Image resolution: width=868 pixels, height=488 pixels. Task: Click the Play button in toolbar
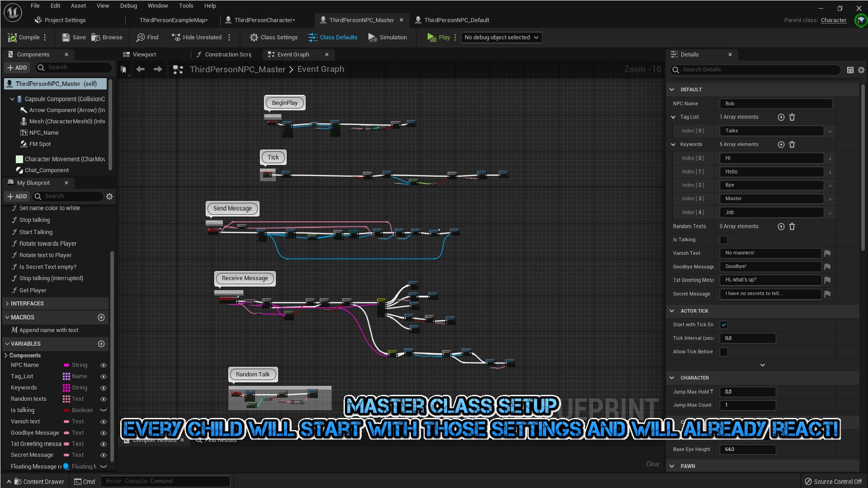(x=438, y=38)
